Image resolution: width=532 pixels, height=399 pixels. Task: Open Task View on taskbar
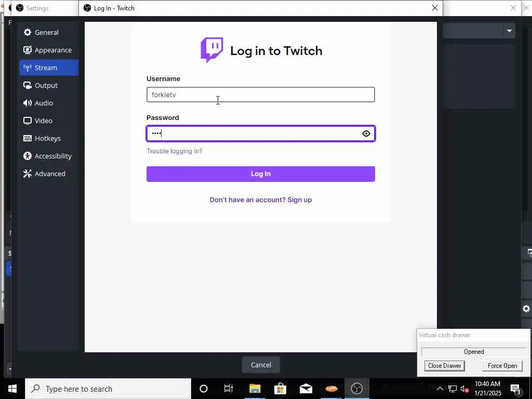(x=229, y=389)
